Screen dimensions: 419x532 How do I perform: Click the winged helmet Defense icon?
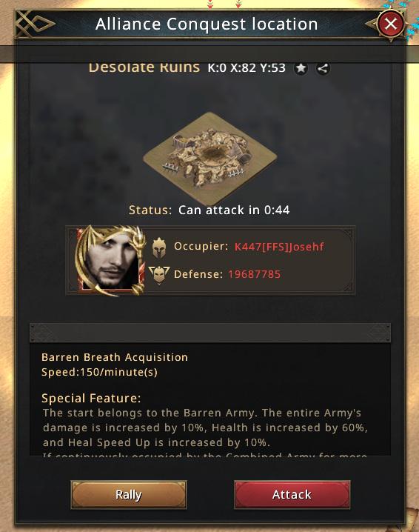pos(159,274)
